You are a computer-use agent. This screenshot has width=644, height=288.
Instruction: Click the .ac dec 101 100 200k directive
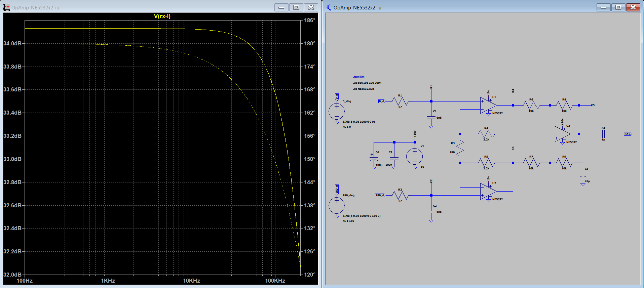[x=367, y=83]
